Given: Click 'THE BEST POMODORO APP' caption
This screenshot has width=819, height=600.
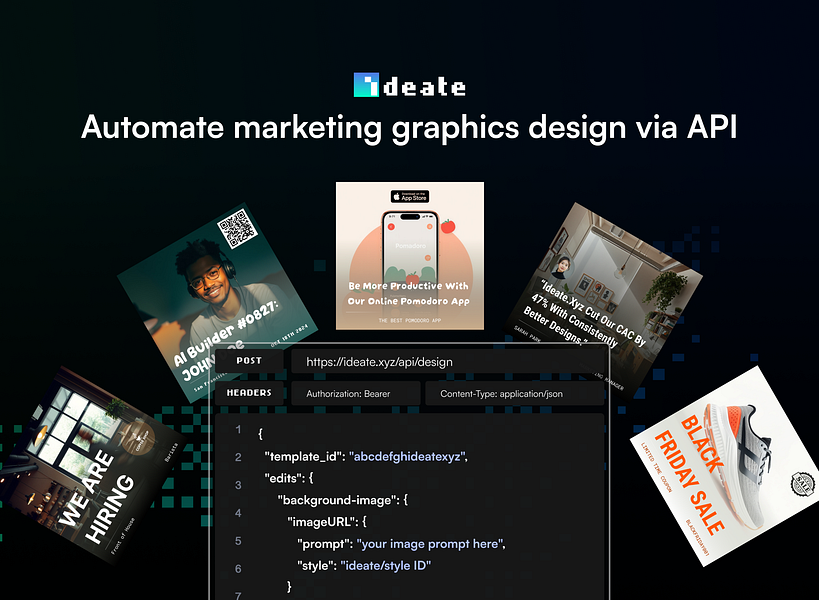Looking at the screenshot, I should coord(410,321).
